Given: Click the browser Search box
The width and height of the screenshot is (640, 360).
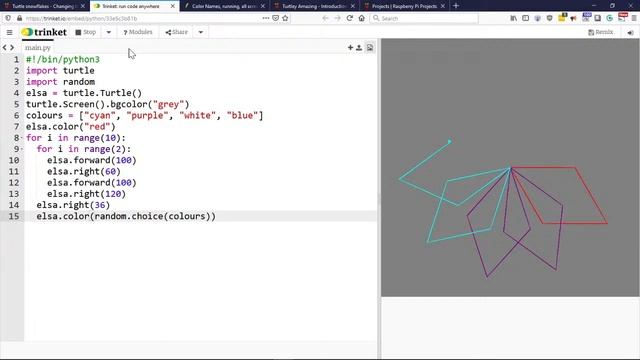Looking at the screenshot, I should click(x=424, y=18).
